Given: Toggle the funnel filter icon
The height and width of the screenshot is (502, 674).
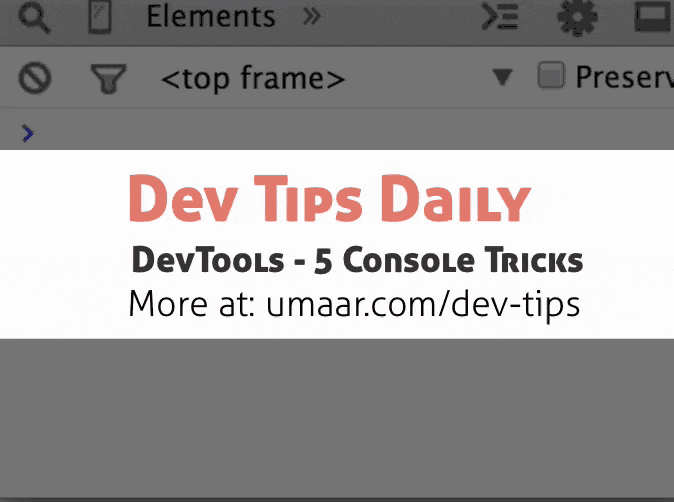Looking at the screenshot, I should (108, 78).
